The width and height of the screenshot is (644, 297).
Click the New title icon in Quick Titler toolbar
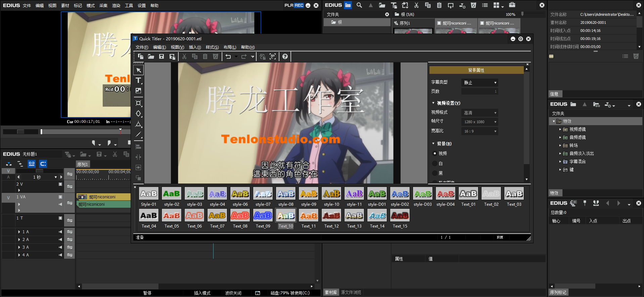click(140, 56)
